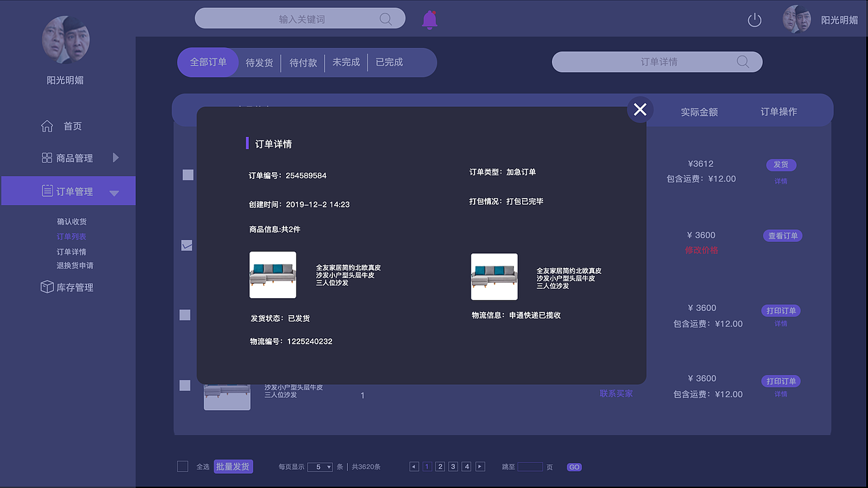Click the 修改价格 link
The width and height of the screenshot is (868, 488).
702,249
